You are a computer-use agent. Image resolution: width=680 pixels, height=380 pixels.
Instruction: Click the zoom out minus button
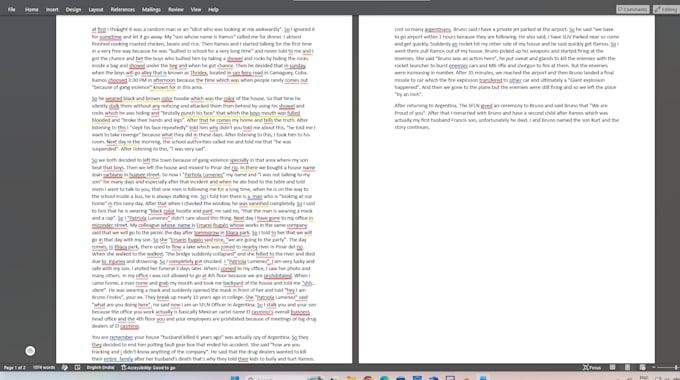(654, 368)
